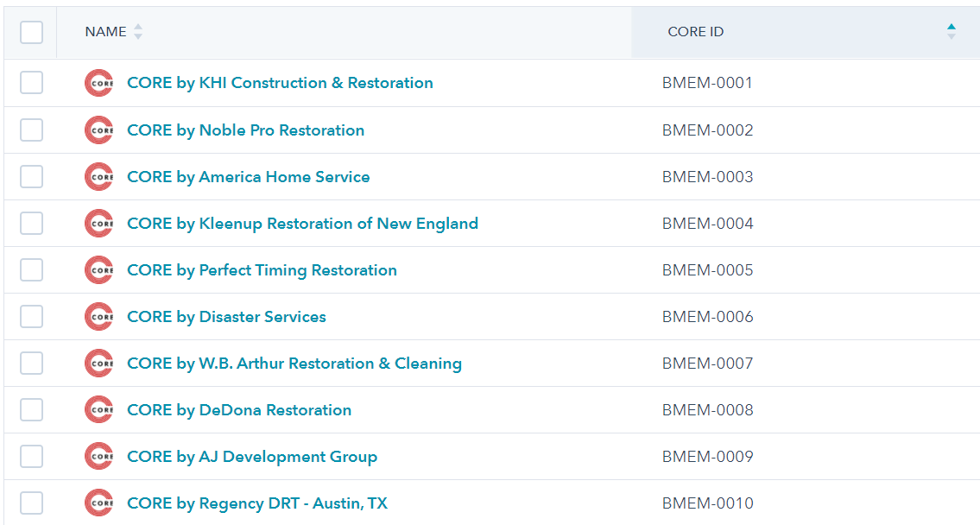980x525 pixels.
Task: Toggle the select-all checkbox in header
Action: tap(31, 32)
